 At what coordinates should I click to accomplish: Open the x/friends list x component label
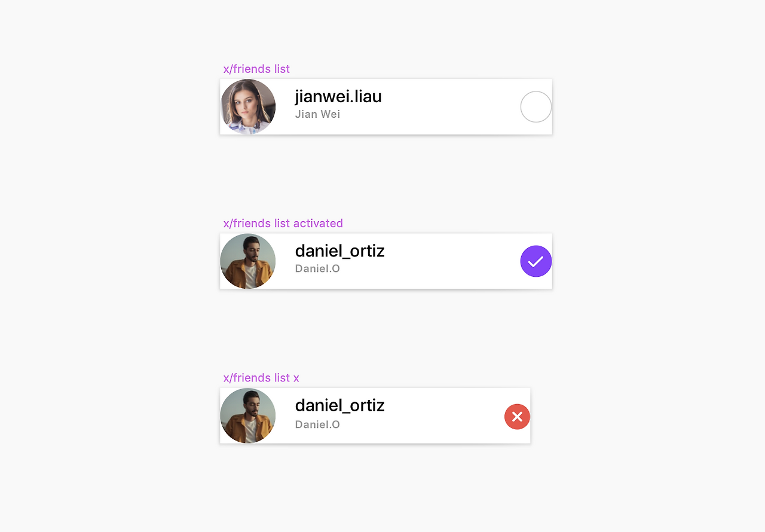pyautogui.click(x=261, y=377)
